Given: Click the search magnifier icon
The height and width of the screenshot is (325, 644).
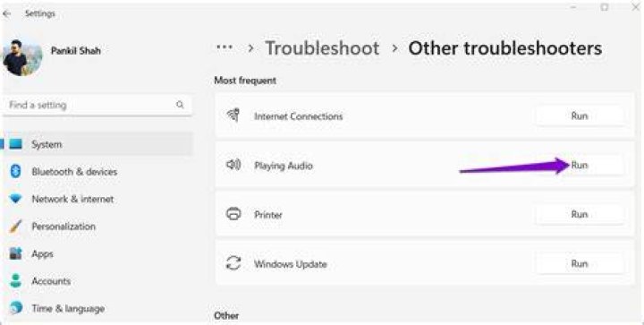Looking at the screenshot, I should click(180, 105).
